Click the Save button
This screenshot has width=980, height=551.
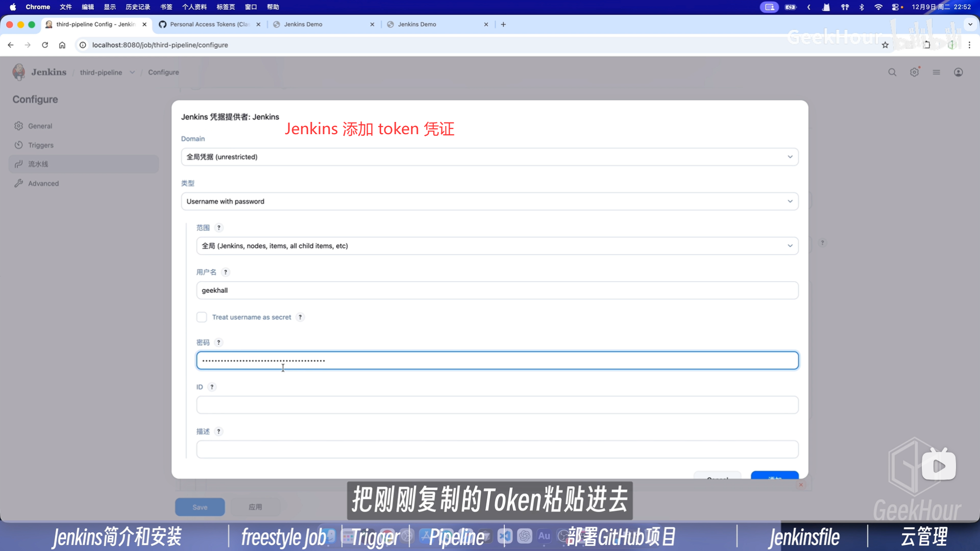click(x=200, y=507)
